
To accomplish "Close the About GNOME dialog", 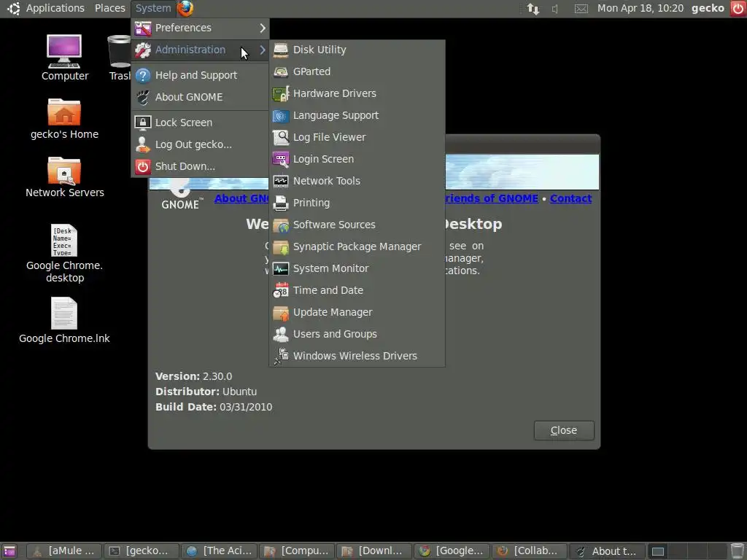I will pos(564,430).
